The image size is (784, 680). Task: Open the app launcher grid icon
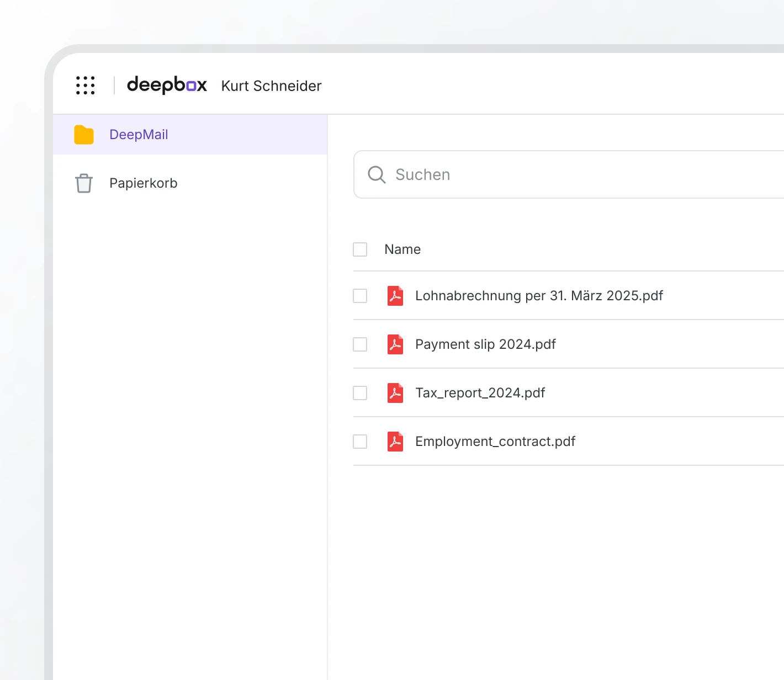86,86
